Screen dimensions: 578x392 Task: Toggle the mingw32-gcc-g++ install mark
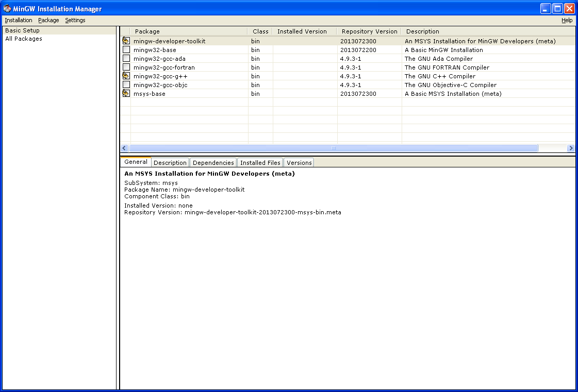[x=126, y=76]
